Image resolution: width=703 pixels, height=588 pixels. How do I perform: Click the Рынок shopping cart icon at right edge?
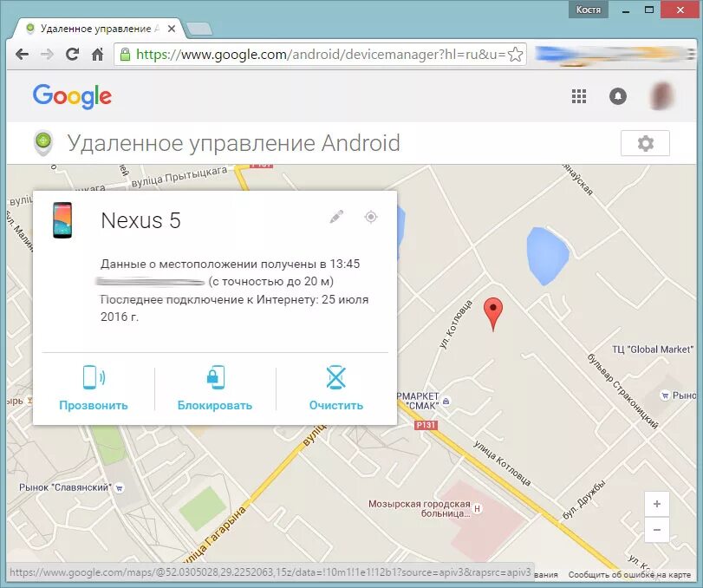pyautogui.click(x=665, y=395)
